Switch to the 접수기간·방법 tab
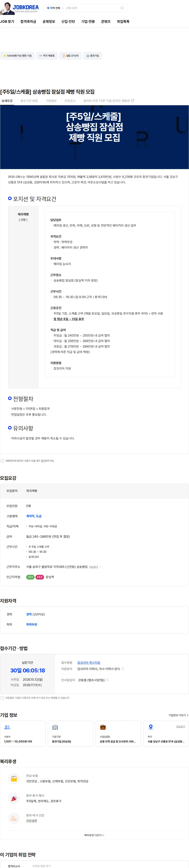Viewport: 189px width, 868px height. point(29,101)
